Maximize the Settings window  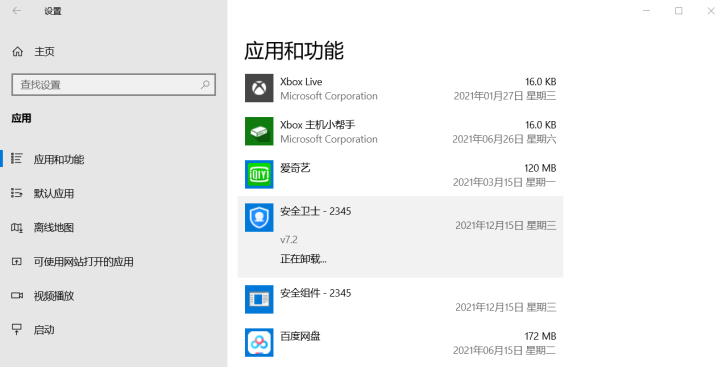(x=679, y=11)
